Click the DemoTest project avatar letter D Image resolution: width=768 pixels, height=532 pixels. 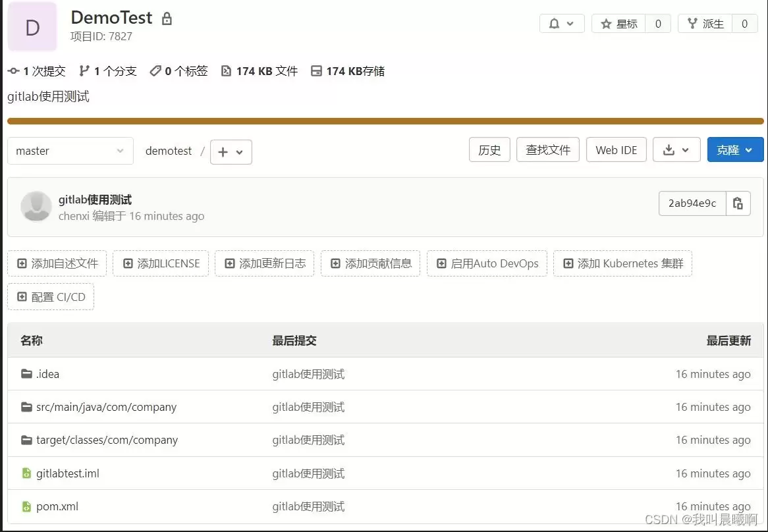(32, 26)
